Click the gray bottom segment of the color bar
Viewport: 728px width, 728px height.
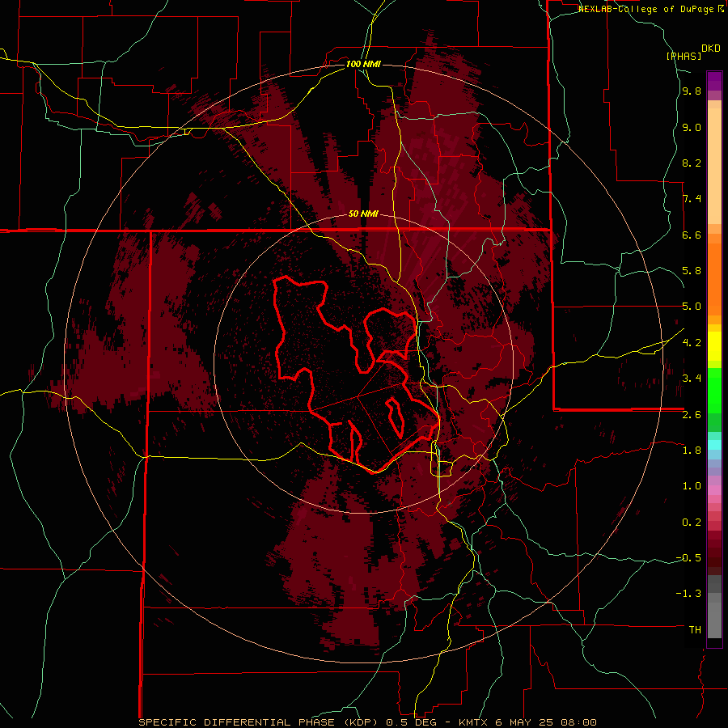[x=714, y=617]
